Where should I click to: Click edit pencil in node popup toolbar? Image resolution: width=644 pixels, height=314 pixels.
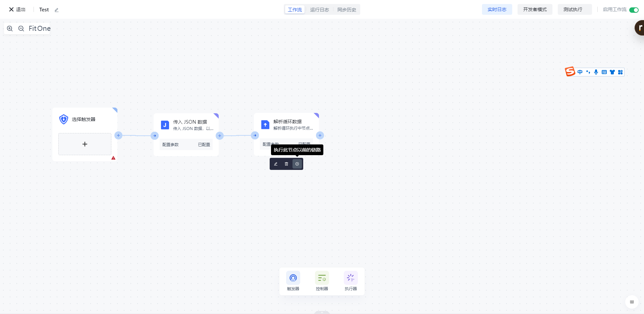[x=276, y=164]
